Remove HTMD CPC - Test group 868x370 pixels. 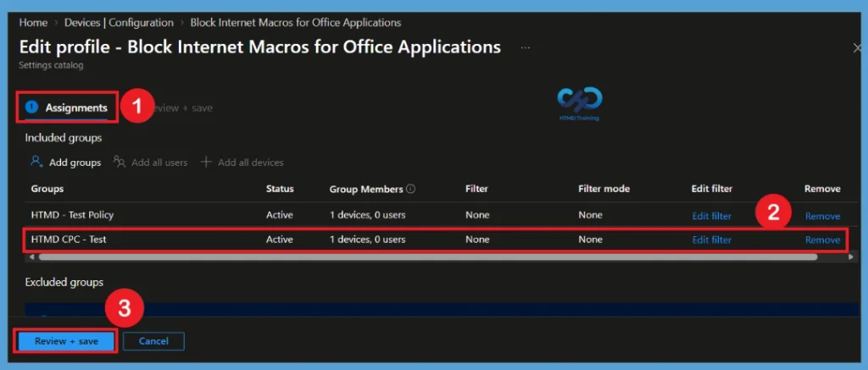[822, 240]
